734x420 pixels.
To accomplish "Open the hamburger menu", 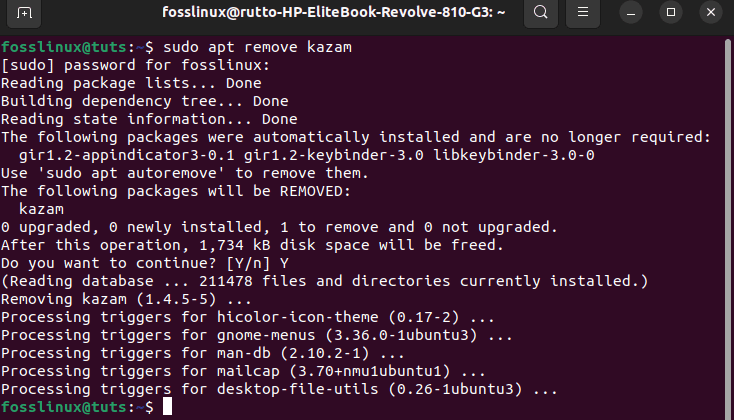I will [x=583, y=12].
